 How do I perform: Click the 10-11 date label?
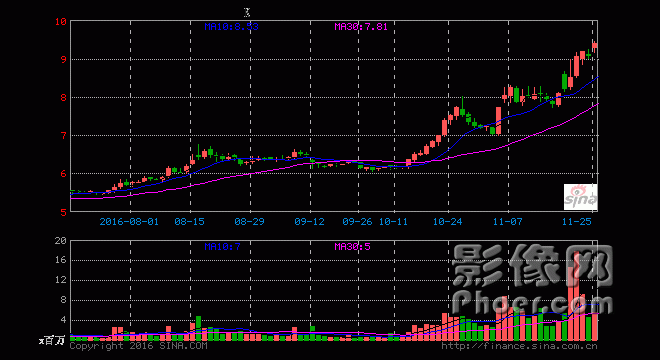(x=393, y=221)
